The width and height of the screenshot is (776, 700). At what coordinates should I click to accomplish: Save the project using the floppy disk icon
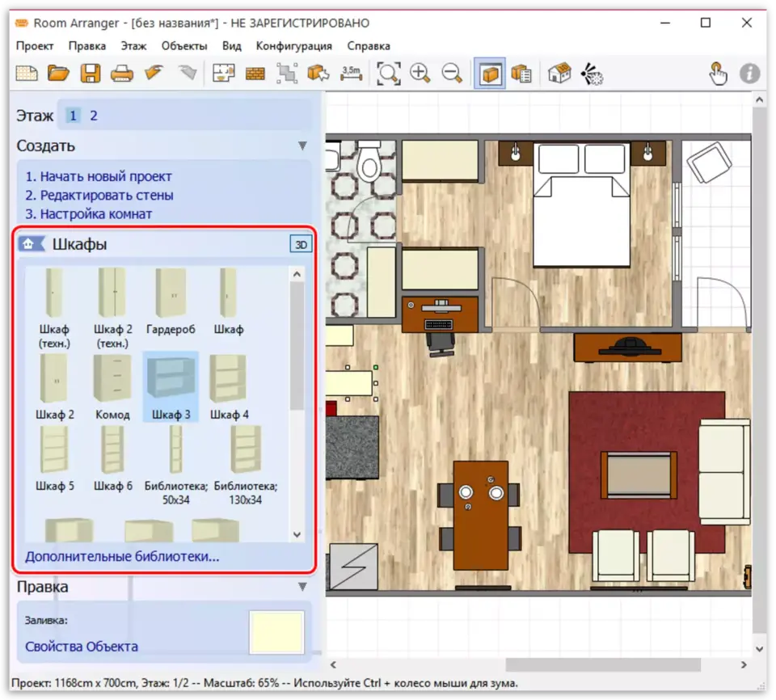90,74
